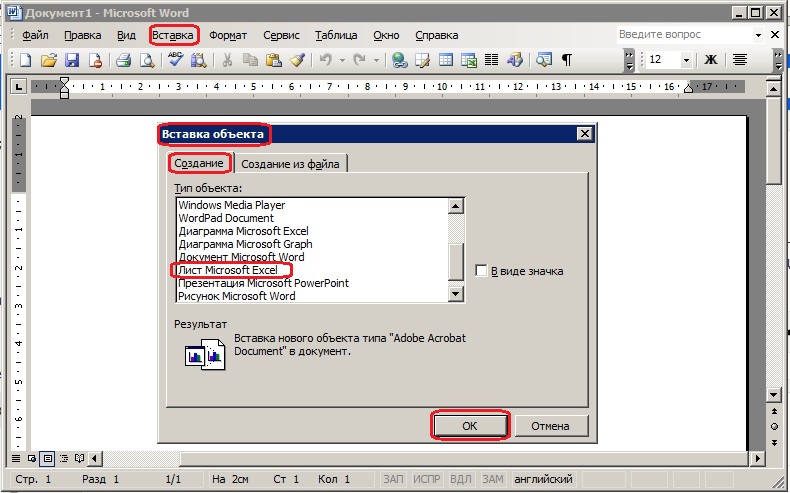This screenshot has width=790, height=493.
Task: Open the Формат menu
Action: coord(228,35)
